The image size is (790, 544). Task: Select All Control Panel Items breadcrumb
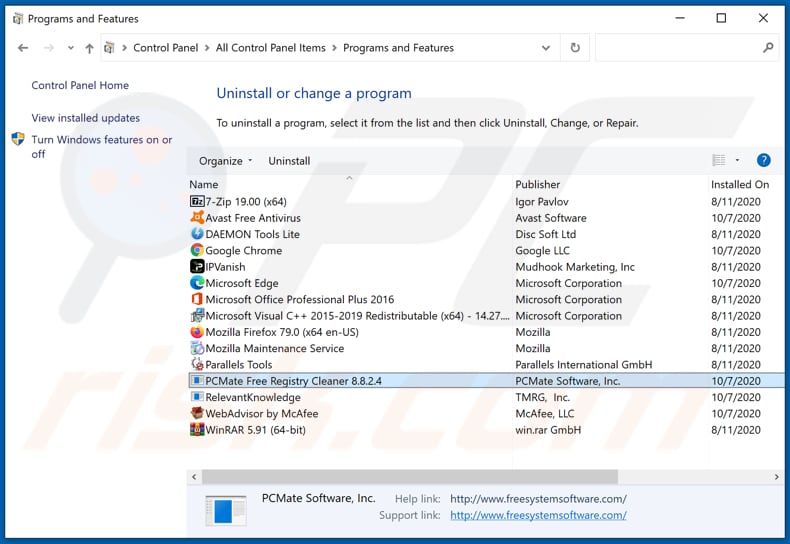pyautogui.click(x=271, y=48)
